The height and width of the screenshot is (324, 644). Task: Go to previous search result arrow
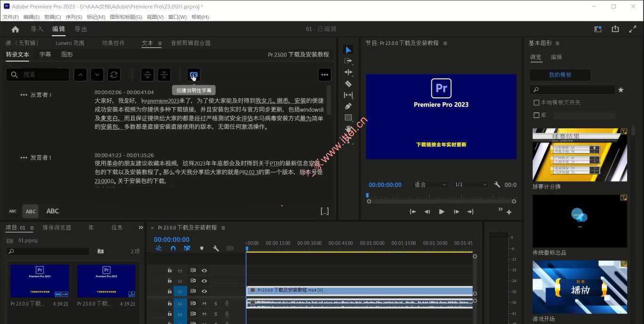(x=81, y=74)
